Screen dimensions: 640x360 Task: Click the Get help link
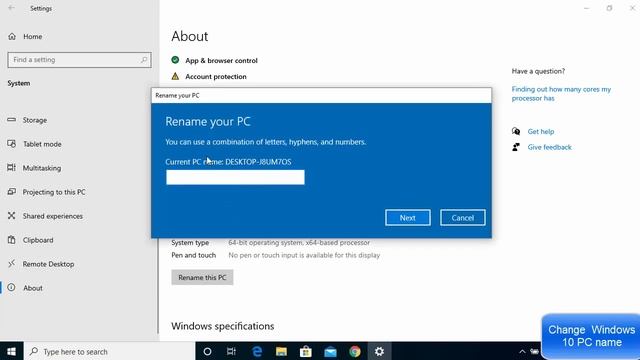click(x=541, y=131)
